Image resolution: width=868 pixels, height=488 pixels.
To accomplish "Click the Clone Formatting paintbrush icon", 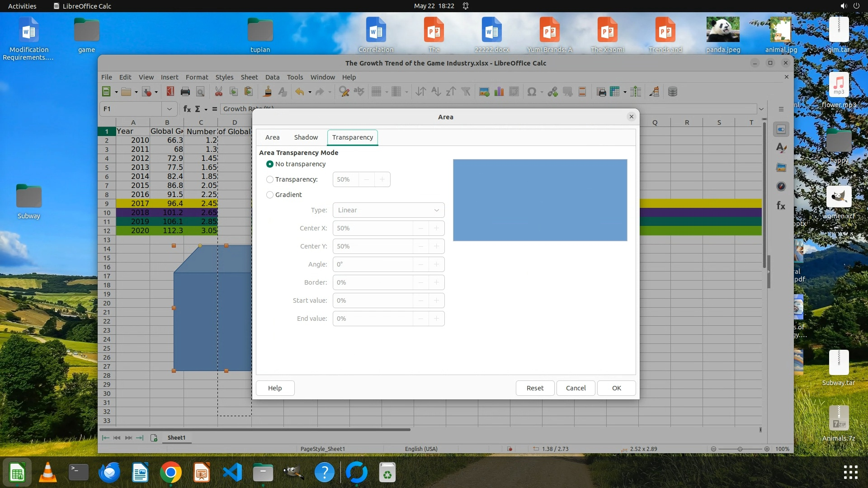I will tap(268, 92).
